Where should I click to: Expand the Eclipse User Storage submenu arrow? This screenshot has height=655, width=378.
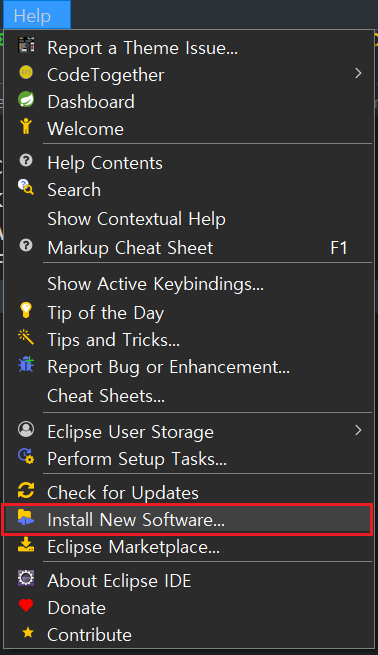[358, 430]
